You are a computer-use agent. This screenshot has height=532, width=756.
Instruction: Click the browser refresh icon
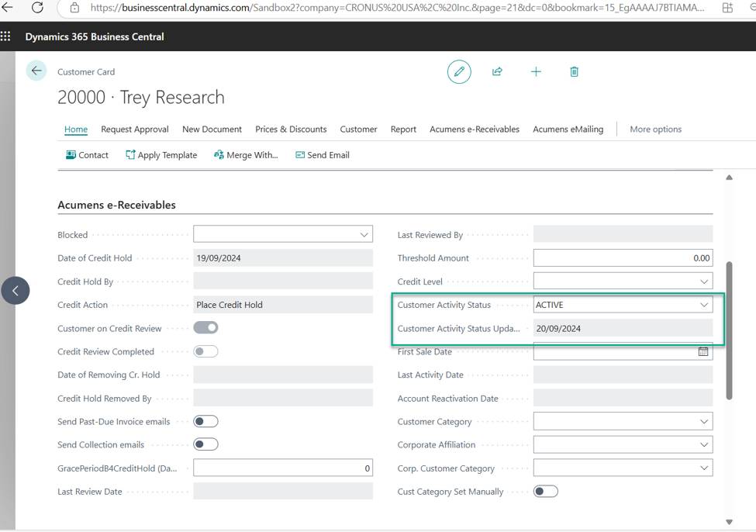click(37, 8)
